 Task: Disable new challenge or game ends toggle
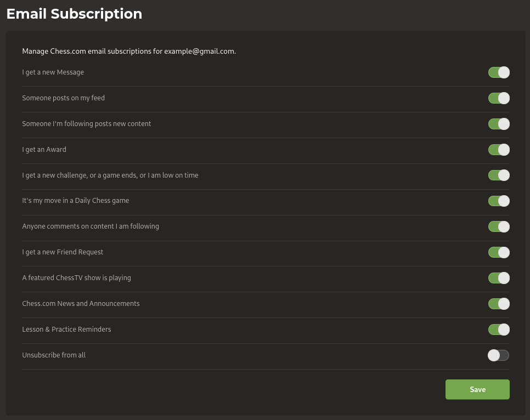499,175
